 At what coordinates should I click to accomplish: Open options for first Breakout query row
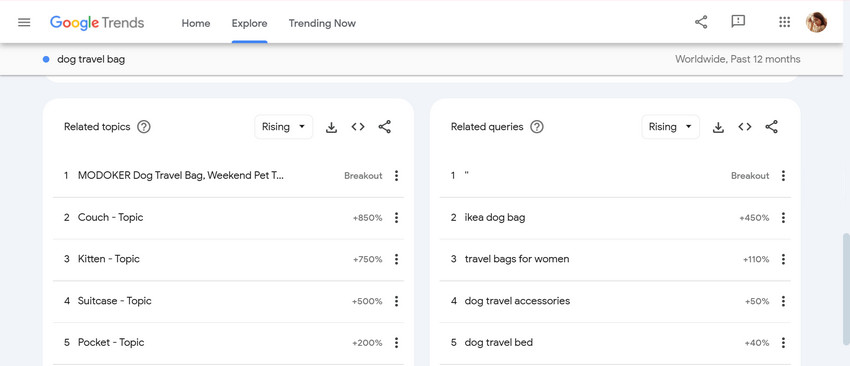tap(783, 176)
